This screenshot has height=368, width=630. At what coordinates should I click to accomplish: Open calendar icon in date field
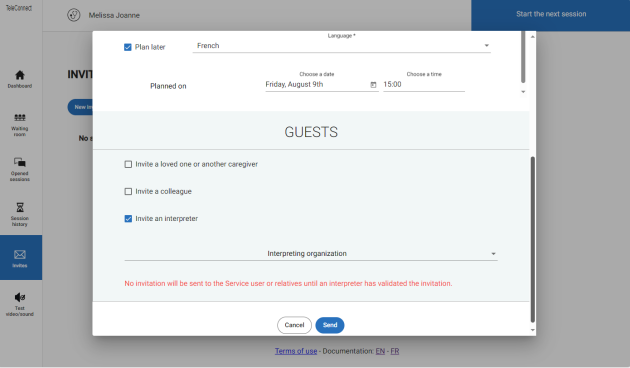click(x=373, y=85)
